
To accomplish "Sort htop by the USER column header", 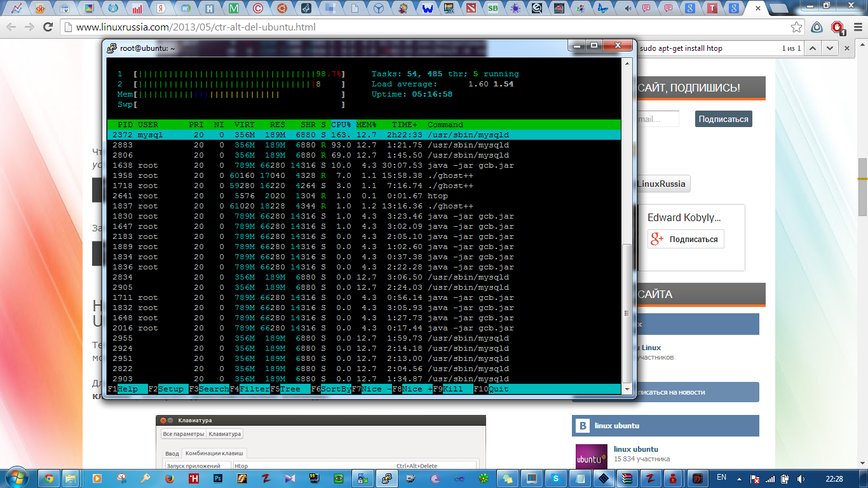I will [x=148, y=125].
